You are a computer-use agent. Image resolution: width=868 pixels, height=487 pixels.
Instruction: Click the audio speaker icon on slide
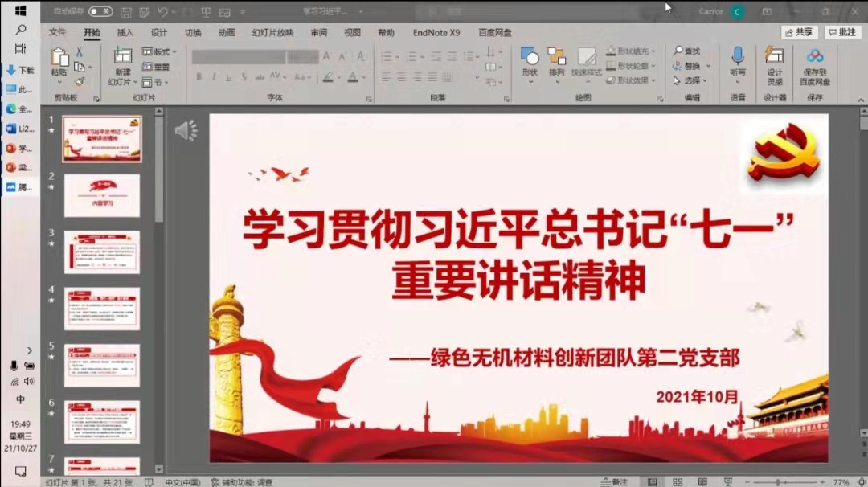point(186,130)
